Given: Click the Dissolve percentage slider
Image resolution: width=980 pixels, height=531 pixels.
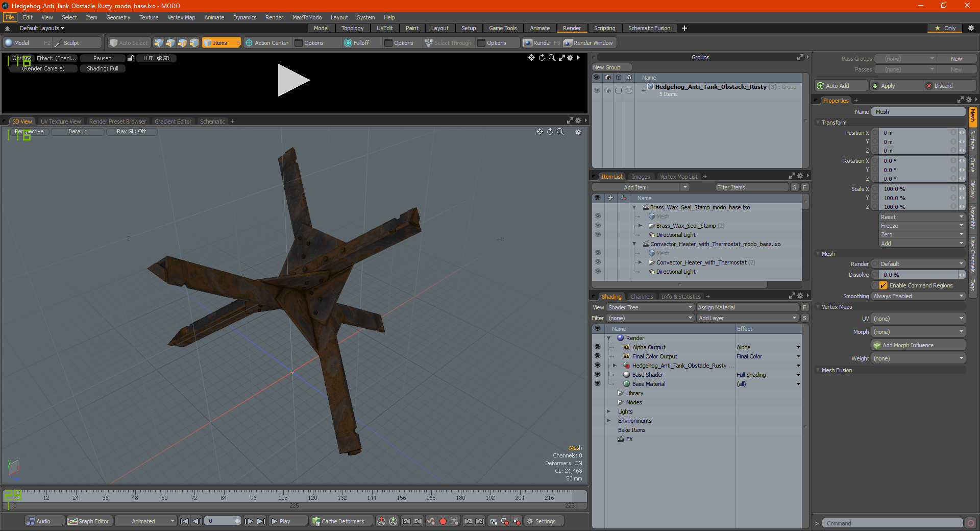Looking at the screenshot, I should [x=918, y=275].
